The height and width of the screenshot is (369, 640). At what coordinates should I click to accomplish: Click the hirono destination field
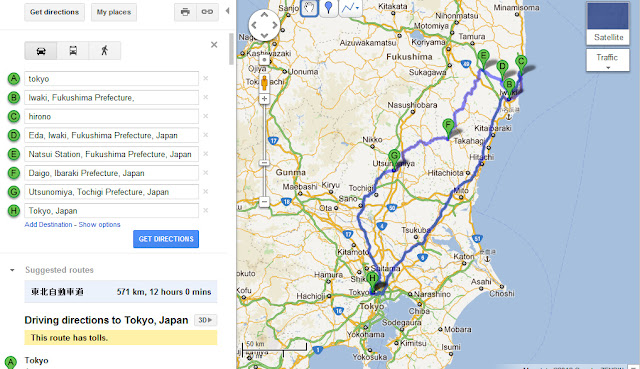(111, 116)
